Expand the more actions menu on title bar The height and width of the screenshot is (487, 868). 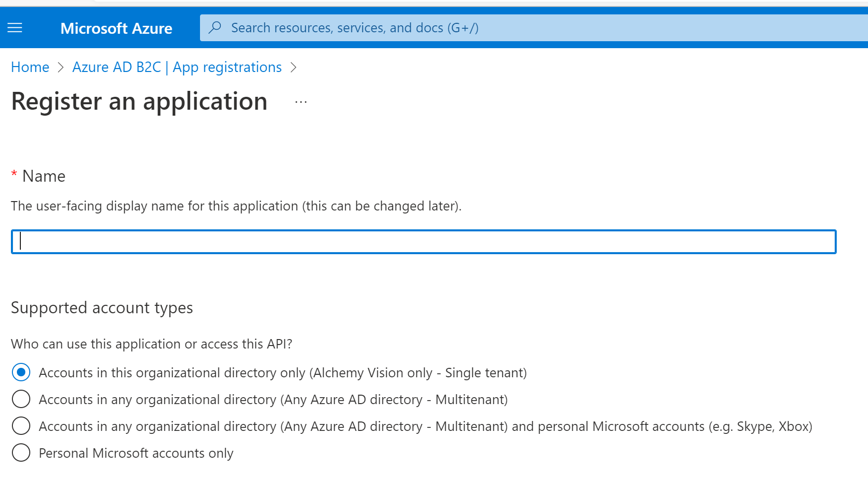pos(300,101)
